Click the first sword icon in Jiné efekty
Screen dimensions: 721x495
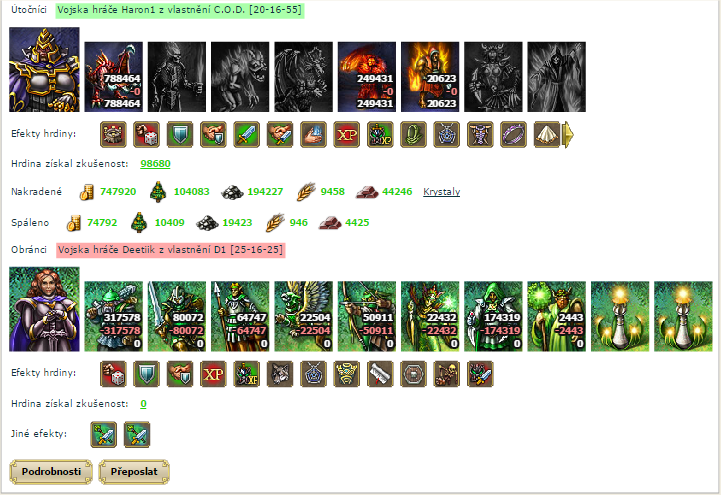point(103,434)
